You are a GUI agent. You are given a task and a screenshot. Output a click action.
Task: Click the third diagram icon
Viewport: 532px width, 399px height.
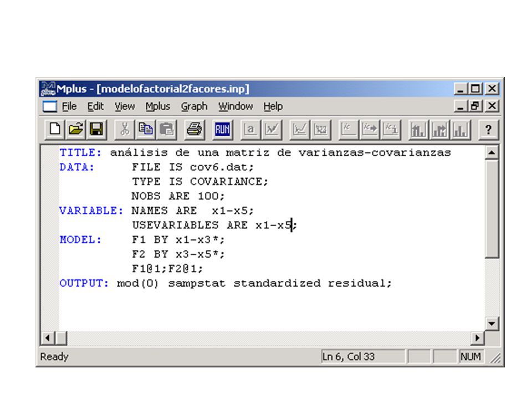[x=391, y=129]
